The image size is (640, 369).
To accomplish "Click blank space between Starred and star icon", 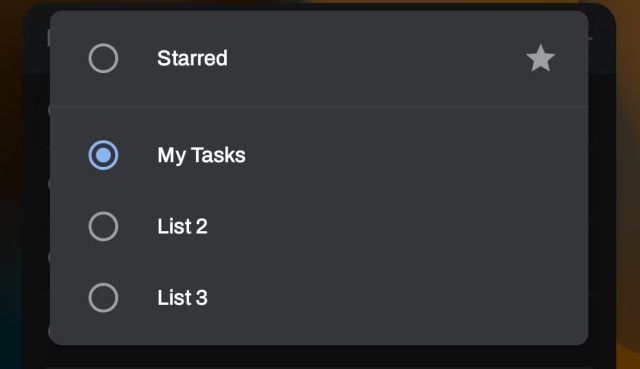I will tap(376, 58).
